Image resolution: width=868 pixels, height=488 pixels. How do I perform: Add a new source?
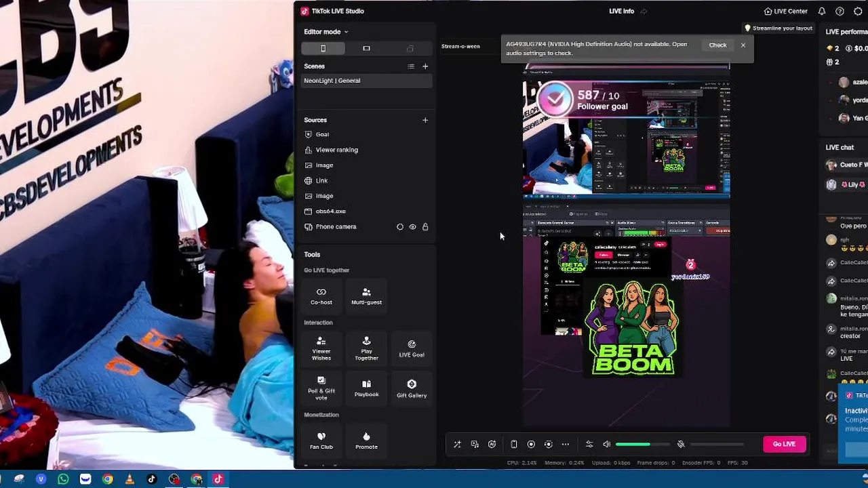pyautogui.click(x=425, y=120)
